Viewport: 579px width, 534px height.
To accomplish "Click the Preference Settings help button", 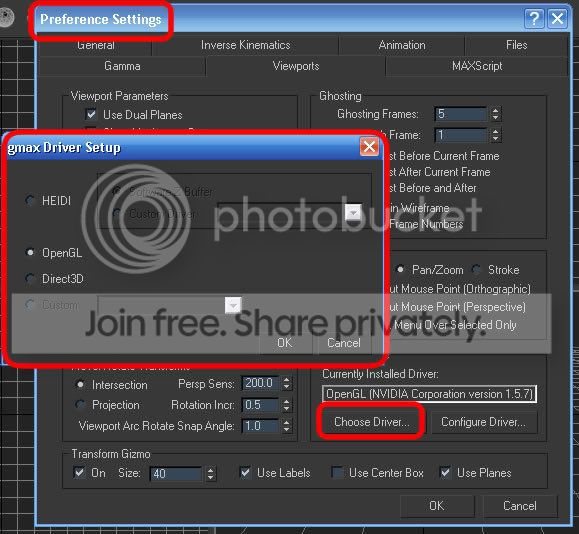I will pos(534,18).
